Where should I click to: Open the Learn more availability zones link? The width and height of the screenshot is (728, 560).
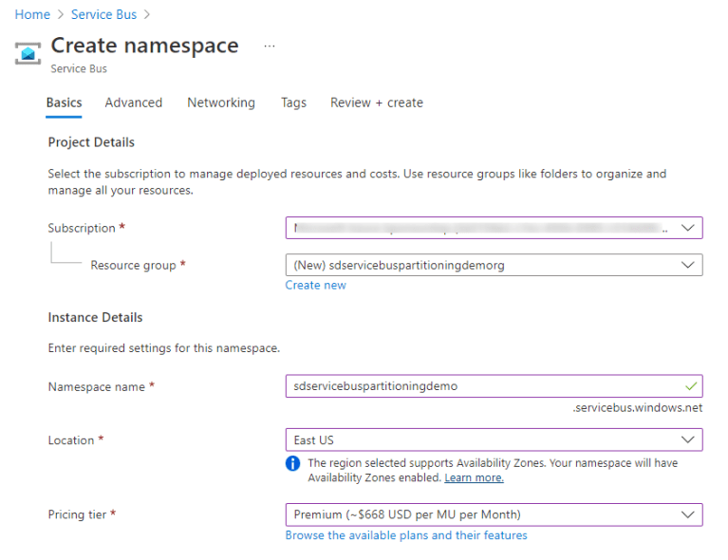[474, 477]
